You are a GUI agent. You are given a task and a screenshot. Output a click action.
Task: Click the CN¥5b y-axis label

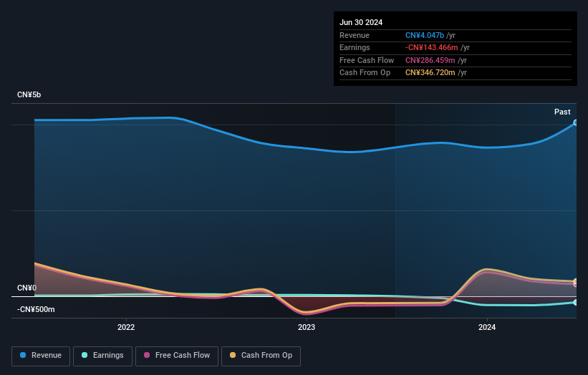click(29, 94)
